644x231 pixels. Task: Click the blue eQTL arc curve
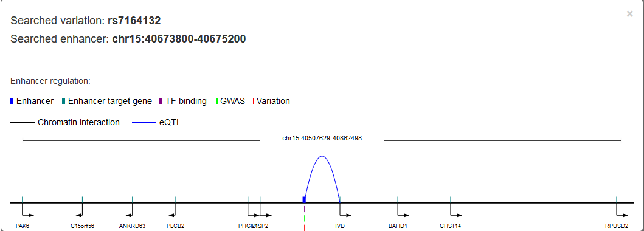[322, 156]
